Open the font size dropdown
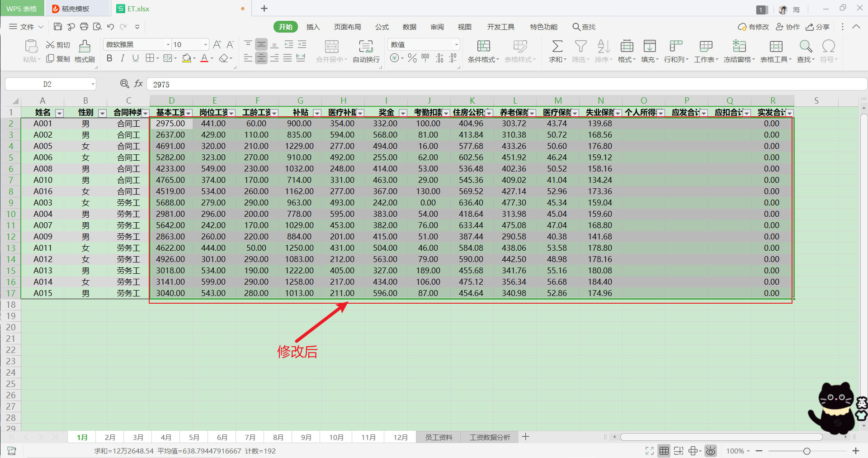The image size is (868, 458). pos(206,44)
